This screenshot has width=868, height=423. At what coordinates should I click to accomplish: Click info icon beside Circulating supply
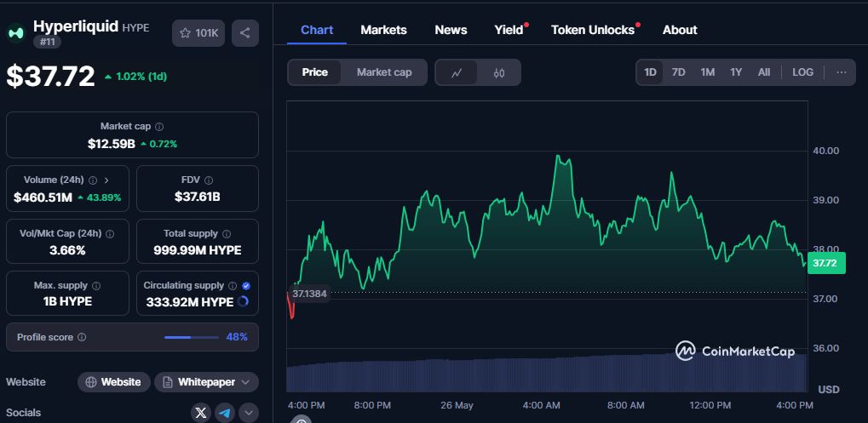click(233, 286)
